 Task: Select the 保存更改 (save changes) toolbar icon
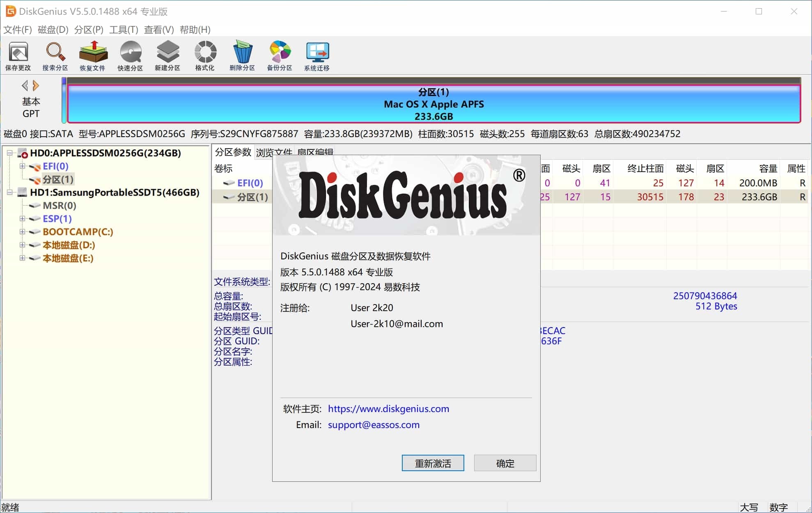(18, 55)
